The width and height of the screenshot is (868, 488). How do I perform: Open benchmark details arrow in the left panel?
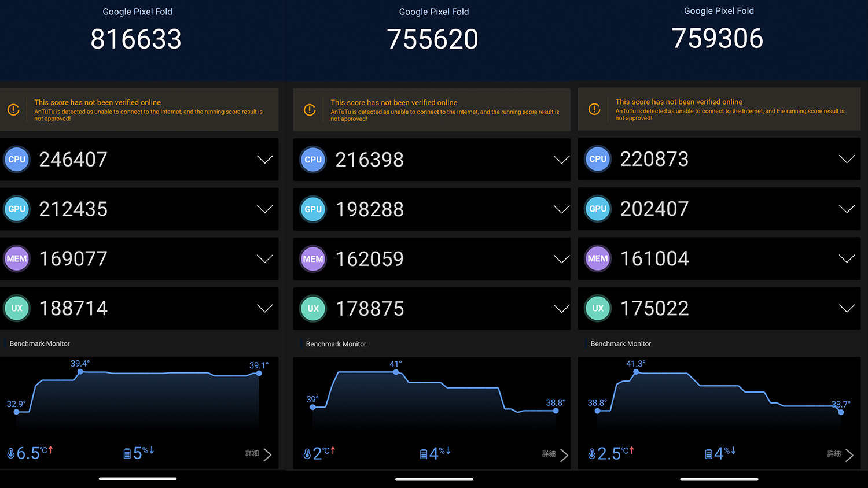tap(267, 455)
